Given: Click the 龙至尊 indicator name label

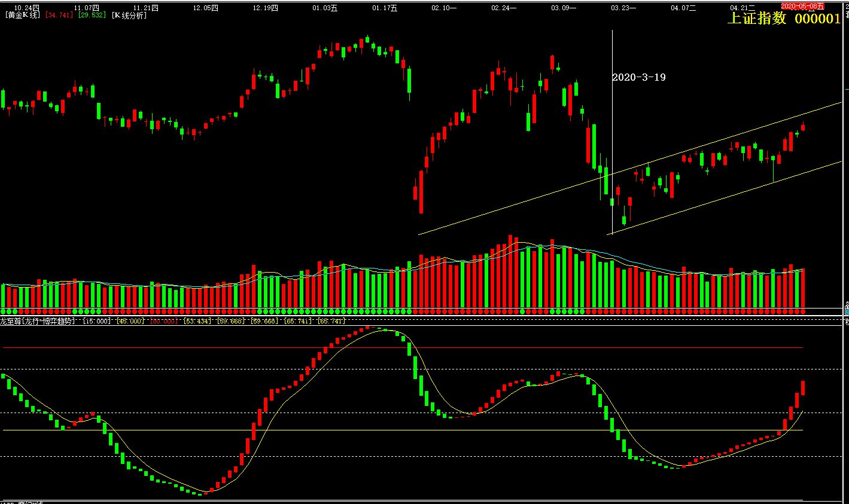Looking at the screenshot, I should tap(38, 321).
